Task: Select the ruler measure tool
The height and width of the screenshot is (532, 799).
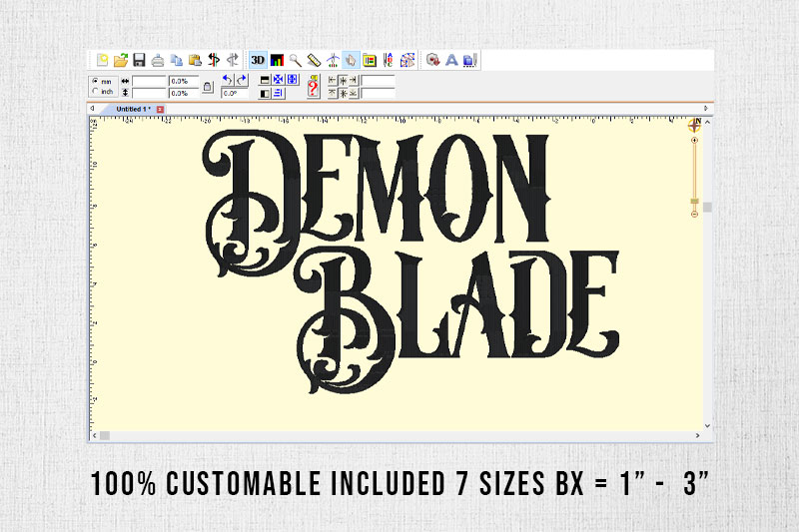Action: [x=314, y=60]
